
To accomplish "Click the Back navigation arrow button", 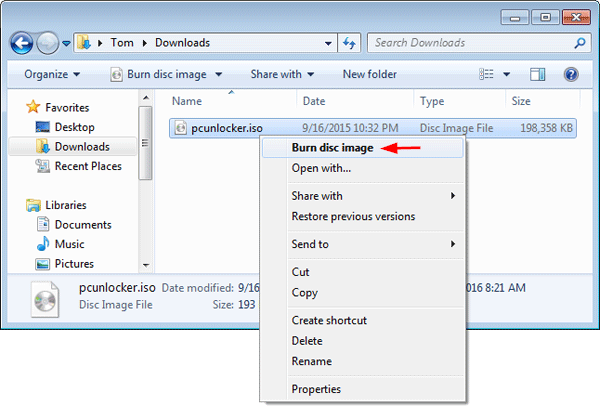I will click(21, 43).
